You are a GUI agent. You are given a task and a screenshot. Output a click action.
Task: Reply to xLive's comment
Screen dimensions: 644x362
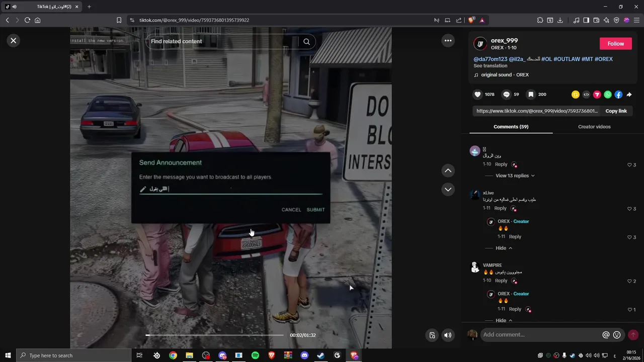pyautogui.click(x=501, y=208)
